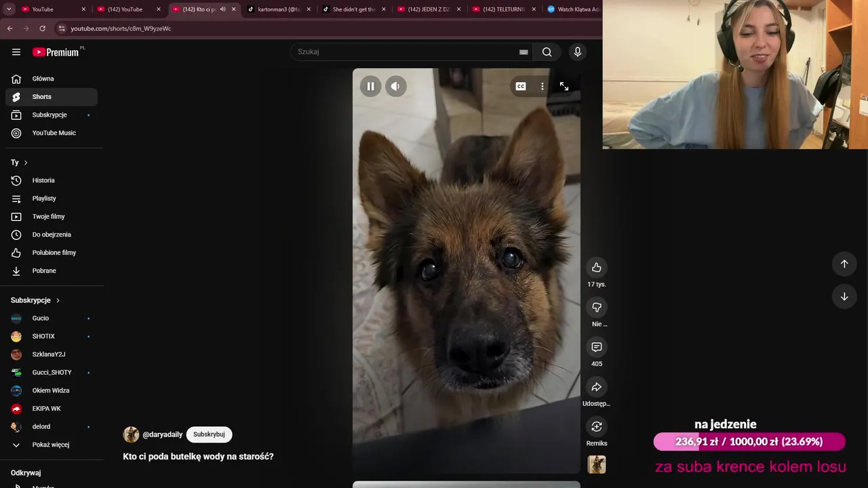Expand subscriptions with Pokaż więcej
Image resolution: width=868 pixels, height=488 pixels.
point(52,445)
